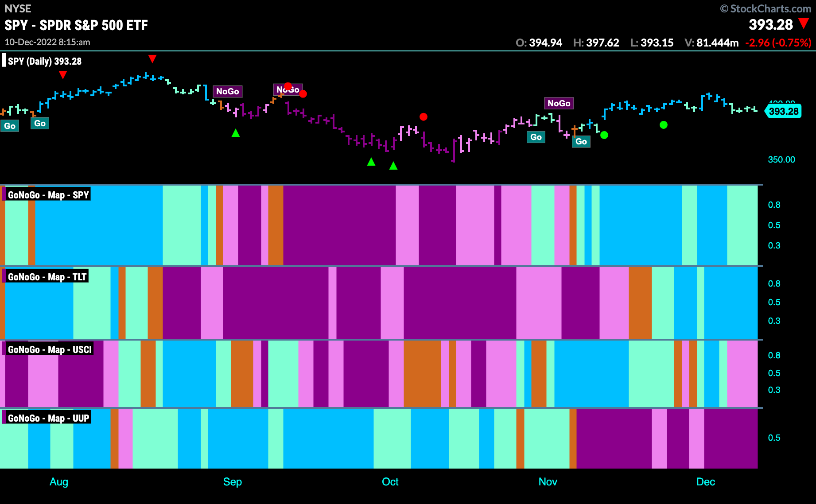Click the red down triangle below the SPY (Daily) legend
Image resolution: width=816 pixels, height=504 pixels.
click(63, 75)
